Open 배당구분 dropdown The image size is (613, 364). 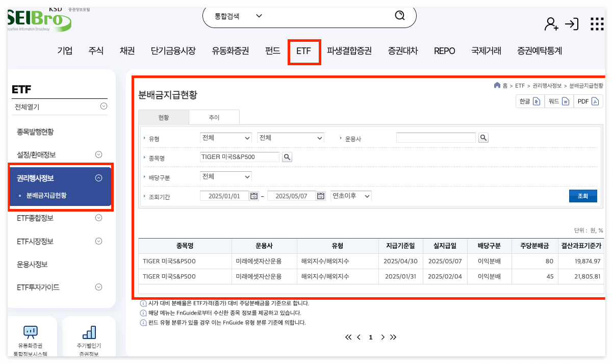tap(226, 176)
